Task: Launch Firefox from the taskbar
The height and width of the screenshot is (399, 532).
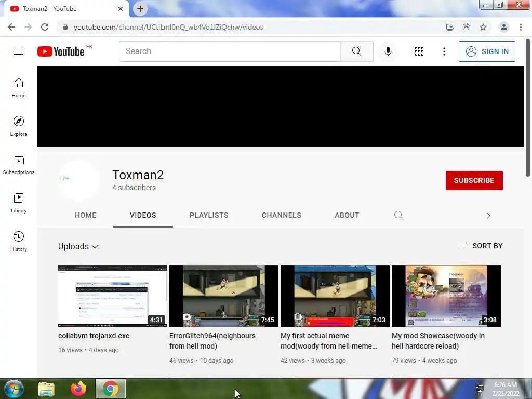Action: pyautogui.click(x=78, y=389)
